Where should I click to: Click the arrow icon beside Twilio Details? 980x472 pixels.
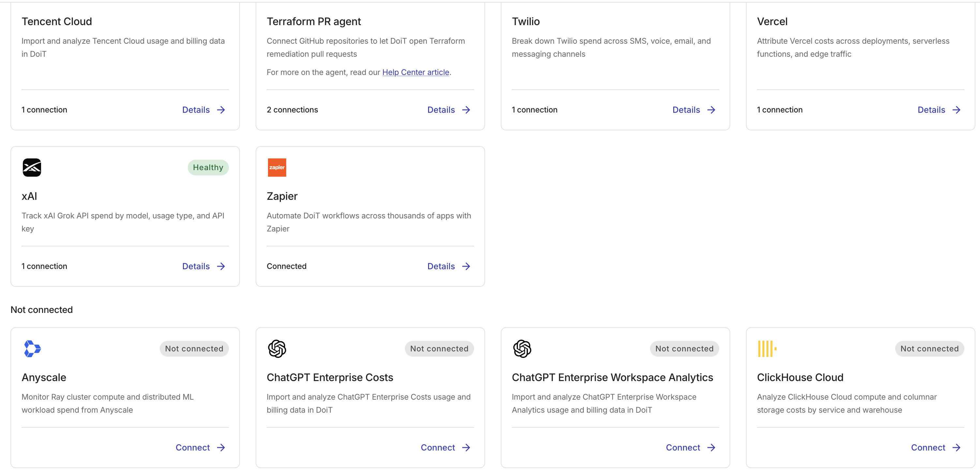click(711, 110)
